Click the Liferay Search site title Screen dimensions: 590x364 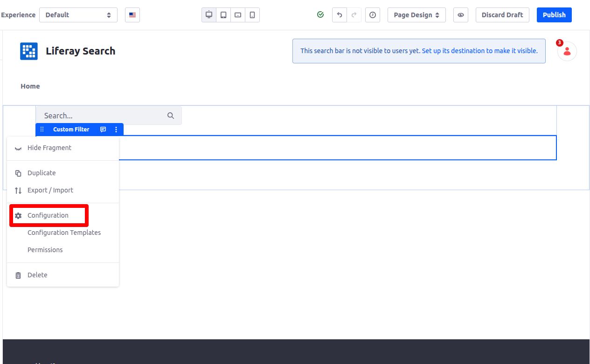(80, 51)
